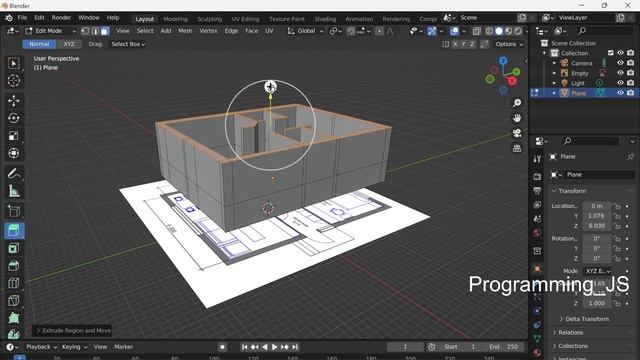Select the Knife tool
Viewport: 640px width, 360px height.
coord(14,300)
